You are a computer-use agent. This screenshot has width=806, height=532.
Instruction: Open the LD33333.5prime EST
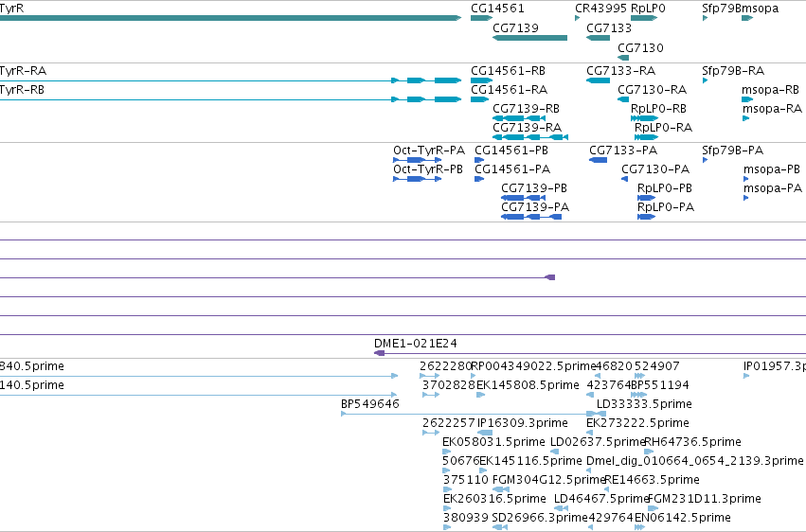pos(601,414)
